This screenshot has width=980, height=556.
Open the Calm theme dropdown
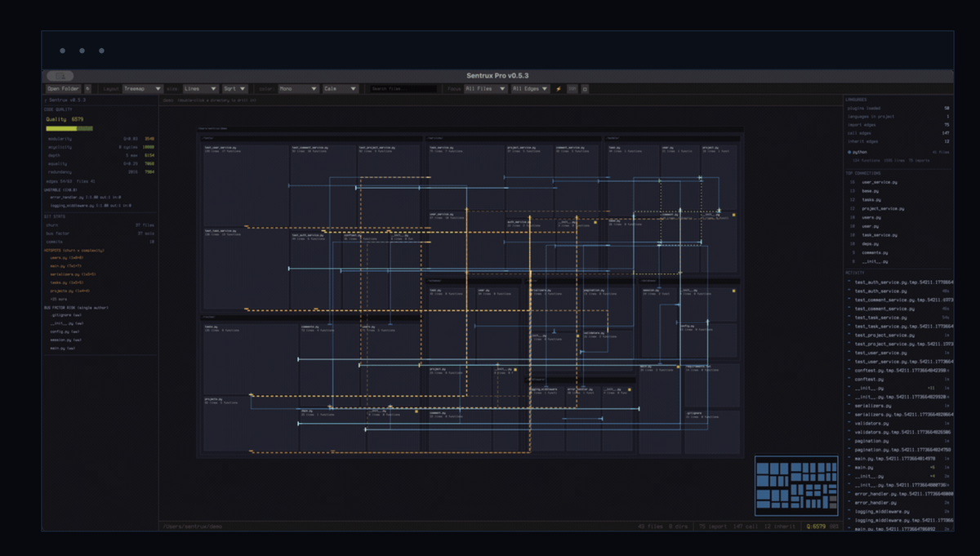340,88
